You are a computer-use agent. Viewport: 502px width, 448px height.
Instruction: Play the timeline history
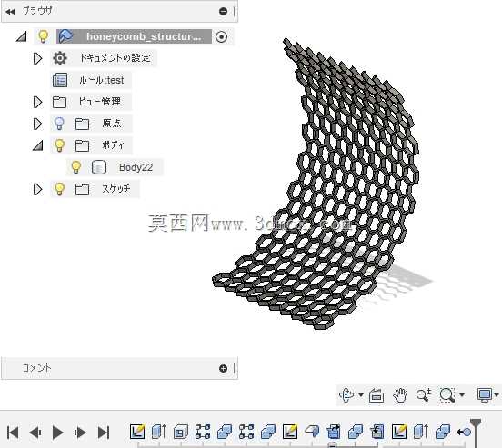pos(57,433)
